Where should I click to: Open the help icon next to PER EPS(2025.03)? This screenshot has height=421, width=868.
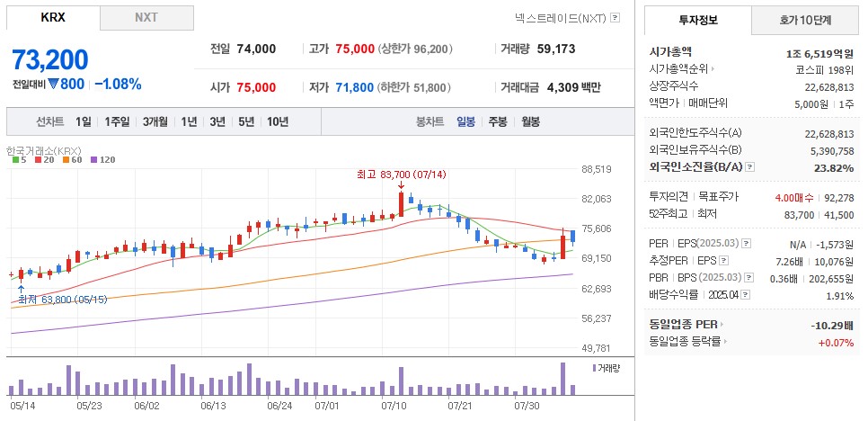746,243
